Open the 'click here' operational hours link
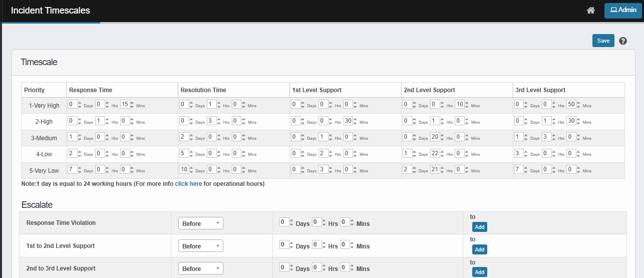644x278 pixels. click(x=188, y=184)
